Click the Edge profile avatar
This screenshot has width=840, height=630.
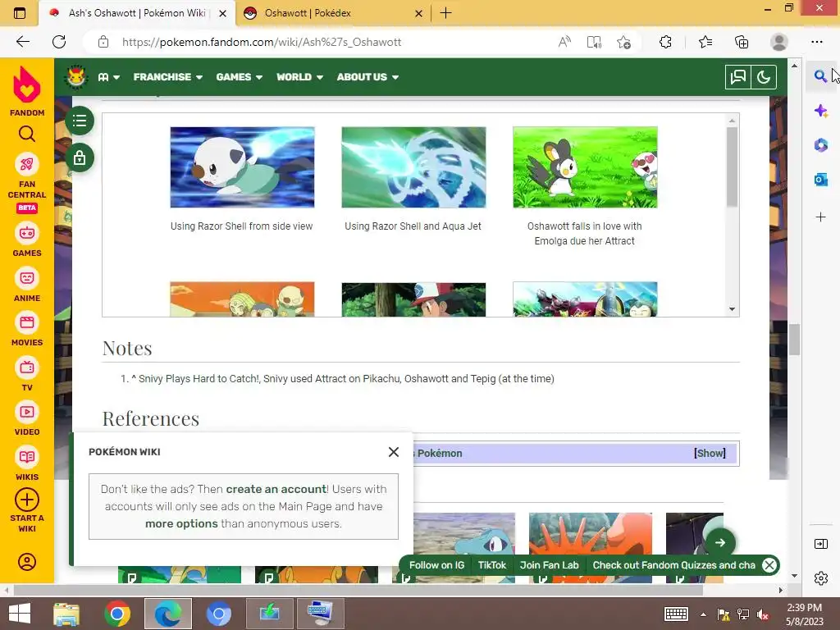[779, 42]
